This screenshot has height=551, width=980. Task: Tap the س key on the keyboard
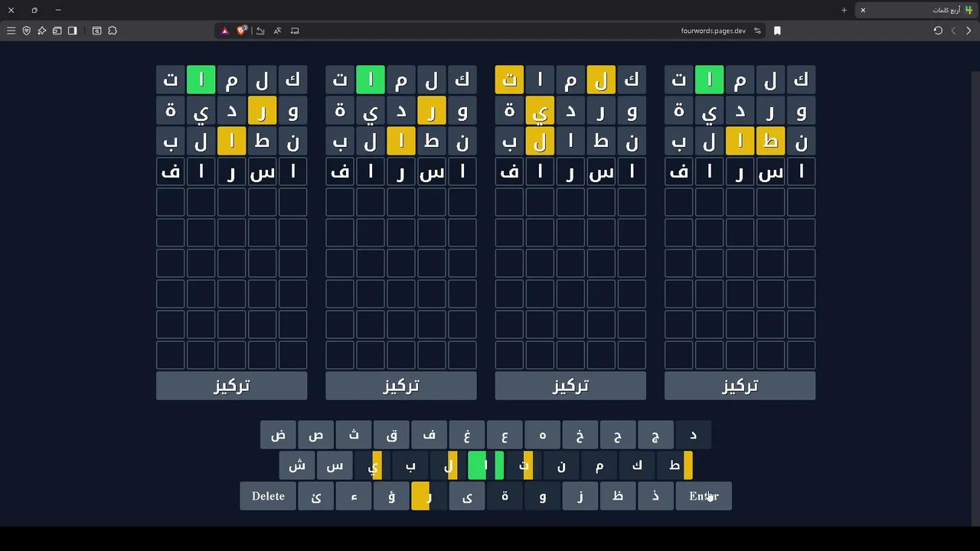click(335, 465)
